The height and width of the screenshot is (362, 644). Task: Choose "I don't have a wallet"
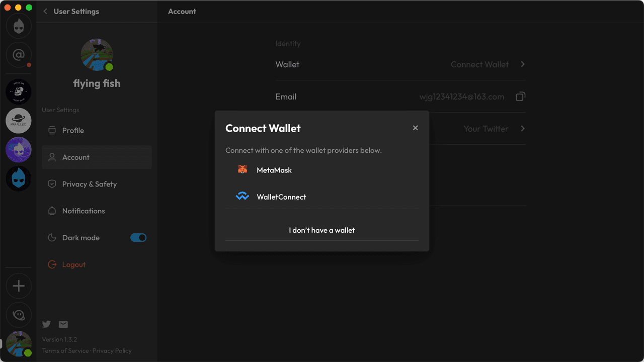(322, 230)
